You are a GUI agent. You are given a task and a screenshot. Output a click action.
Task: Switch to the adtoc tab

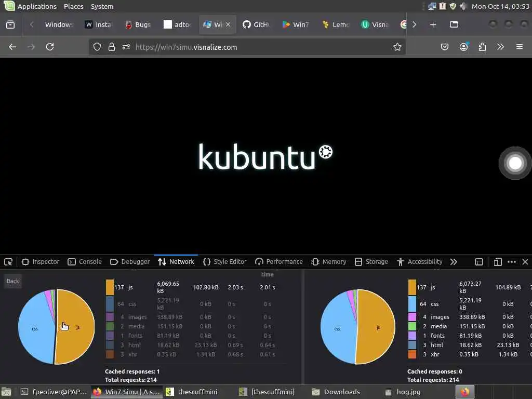pos(178,24)
